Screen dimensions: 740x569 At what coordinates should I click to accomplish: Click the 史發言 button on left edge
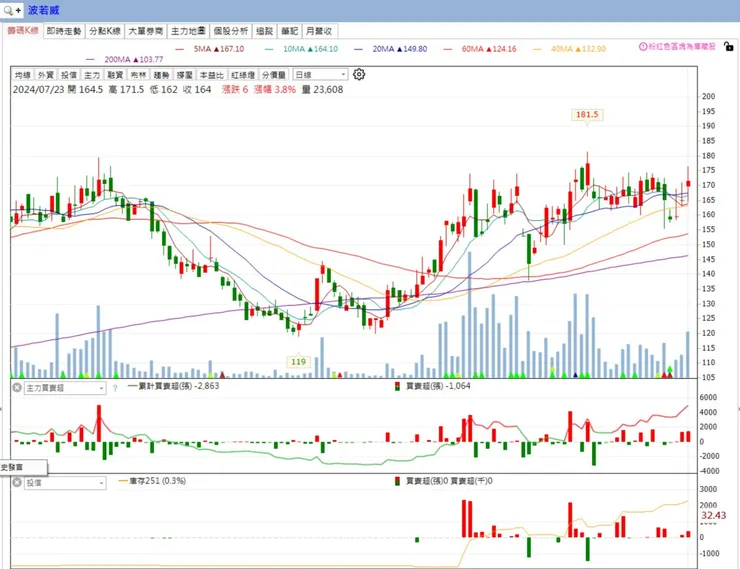10,467
